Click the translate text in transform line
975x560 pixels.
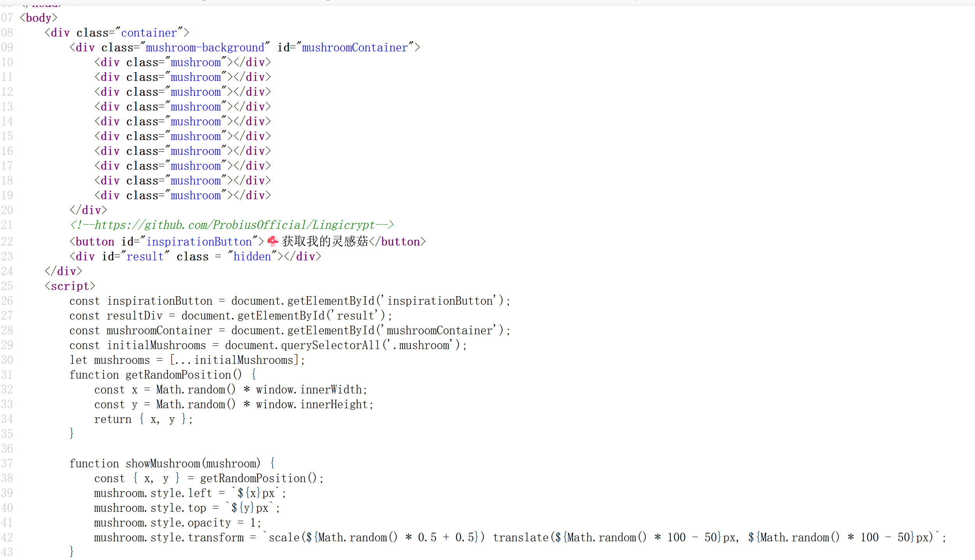tap(520, 537)
